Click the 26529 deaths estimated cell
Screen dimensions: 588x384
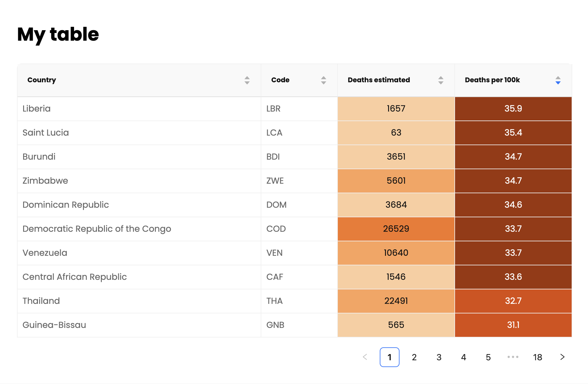pyautogui.click(x=396, y=229)
